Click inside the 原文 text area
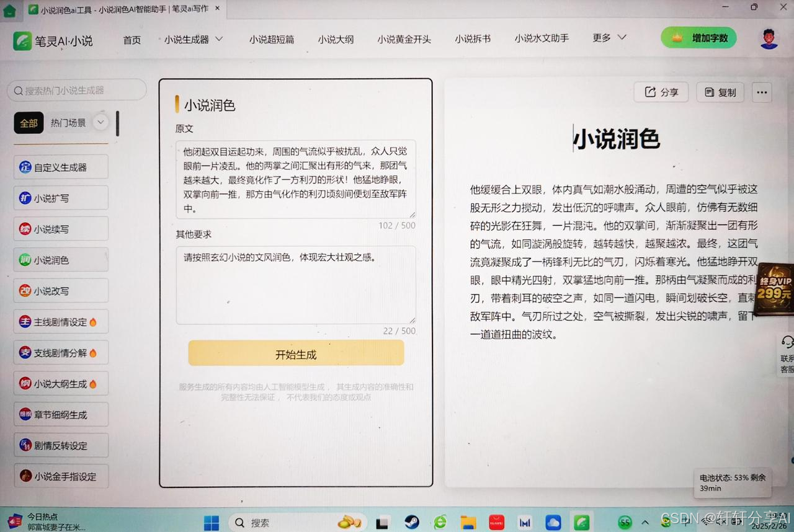 (296, 179)
